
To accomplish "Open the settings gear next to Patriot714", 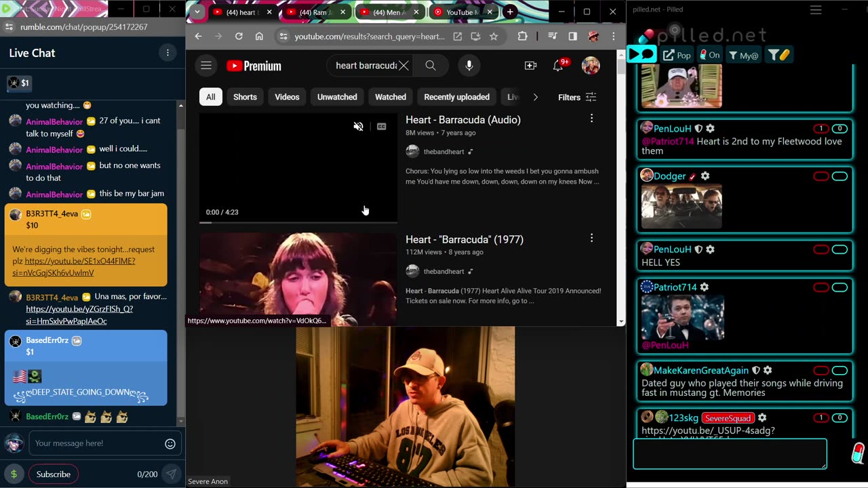I will point(705,287).
